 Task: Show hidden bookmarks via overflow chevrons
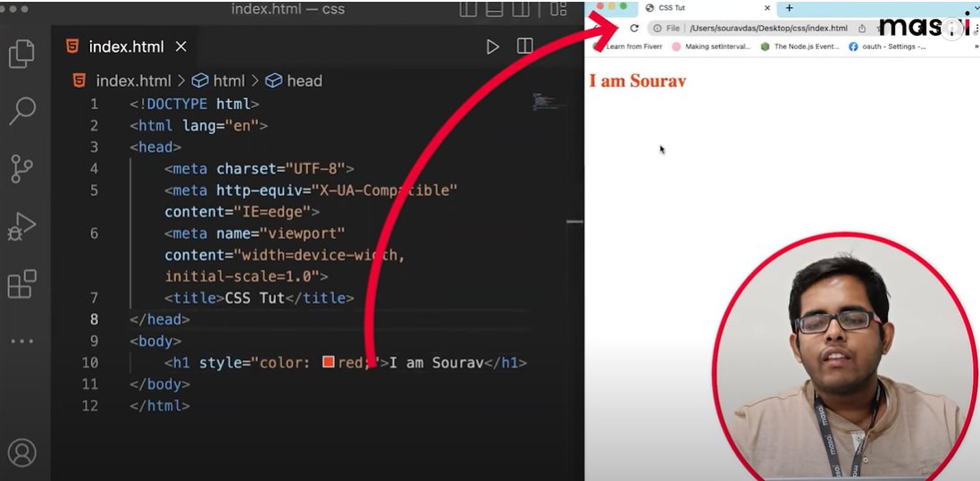976,46
